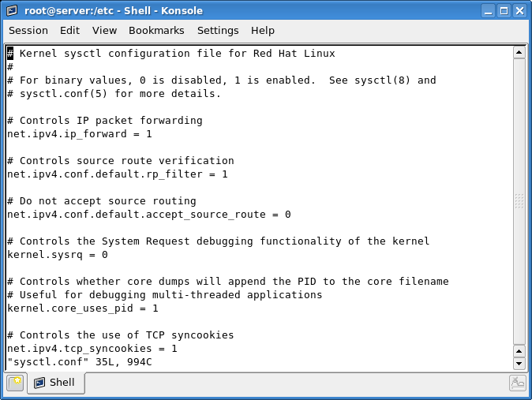Viewport: 532px width, 400px height.
Task: Open the View menu
Action: [x=104, y=31]
